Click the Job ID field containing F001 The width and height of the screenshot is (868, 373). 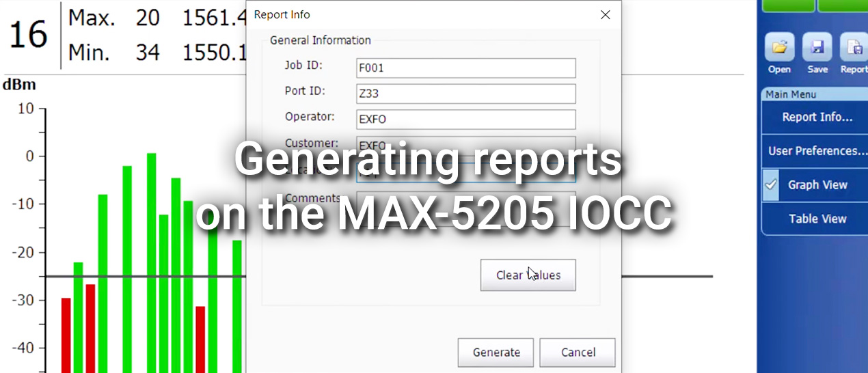click(466, 68)
